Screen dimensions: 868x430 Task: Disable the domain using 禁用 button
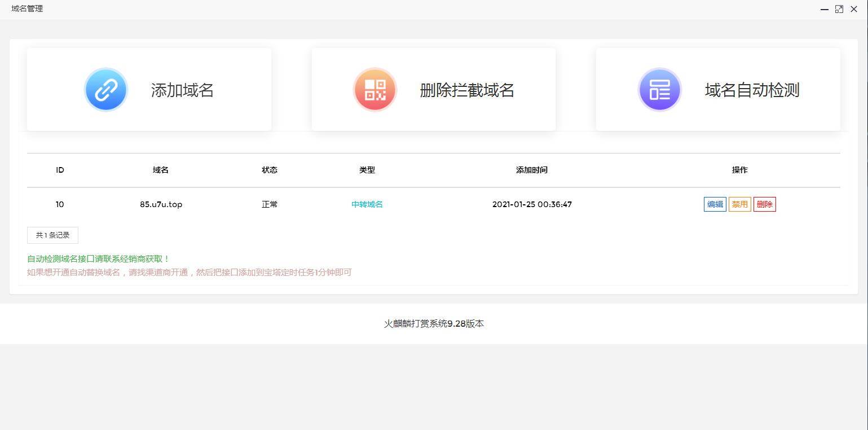coord(739,204)
